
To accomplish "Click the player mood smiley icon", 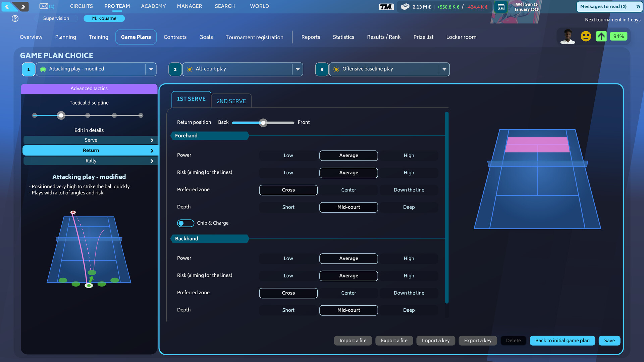I will (586, 36).
